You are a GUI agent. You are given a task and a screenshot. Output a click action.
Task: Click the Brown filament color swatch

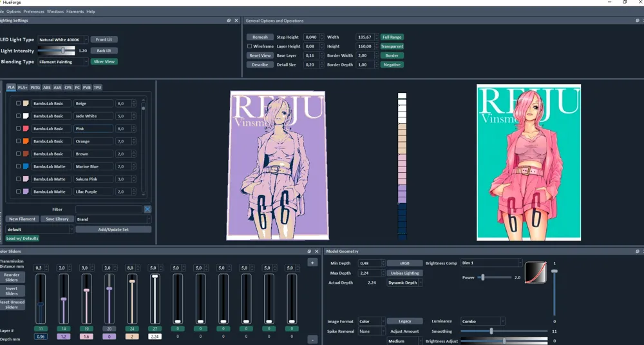(x=26, y=153)
